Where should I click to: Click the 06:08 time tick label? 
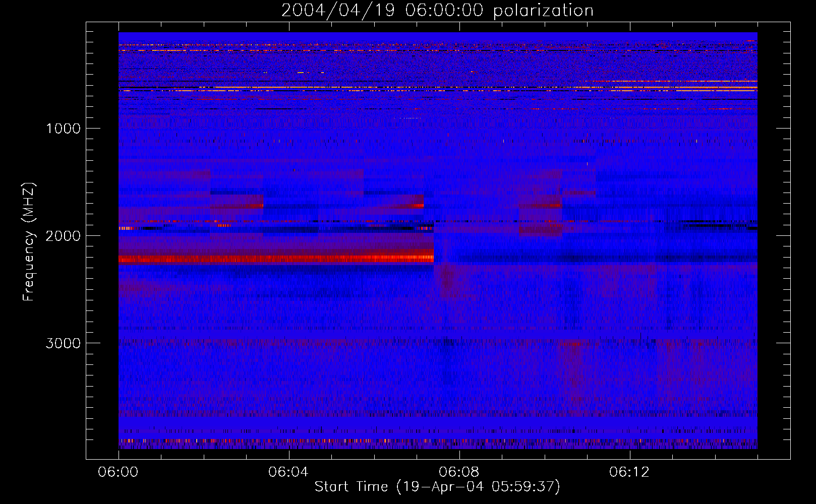tap(459, 472)
